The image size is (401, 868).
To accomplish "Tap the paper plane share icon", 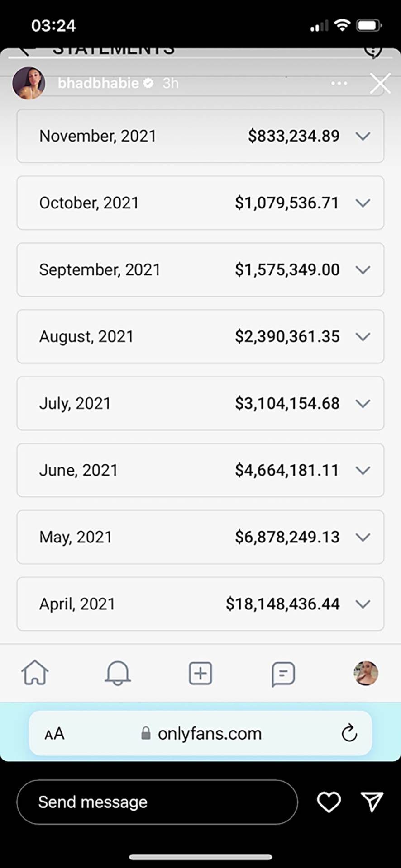I will 372,802.
